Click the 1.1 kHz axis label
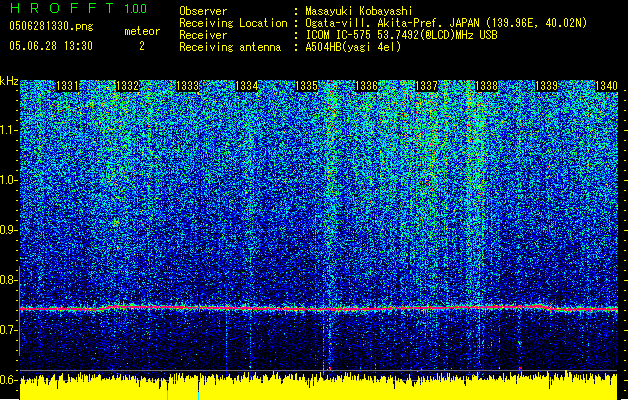Viewport: 629px width, 400px height. 9,130
